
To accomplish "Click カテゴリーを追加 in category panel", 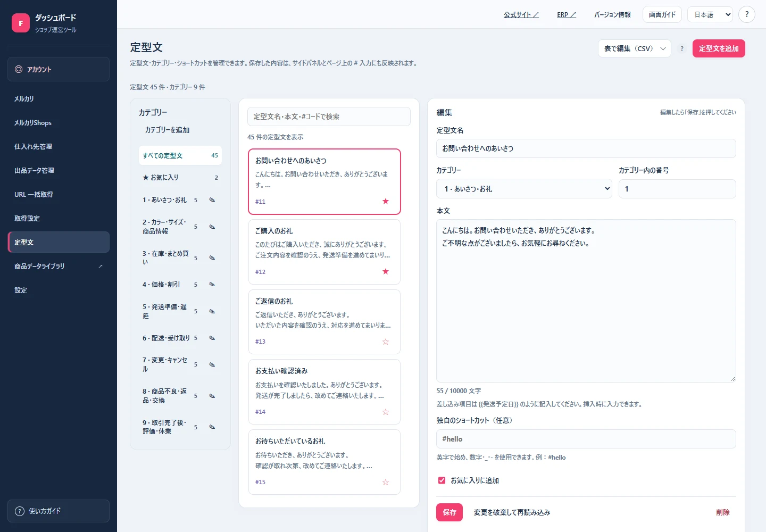I will pos(167,130).
